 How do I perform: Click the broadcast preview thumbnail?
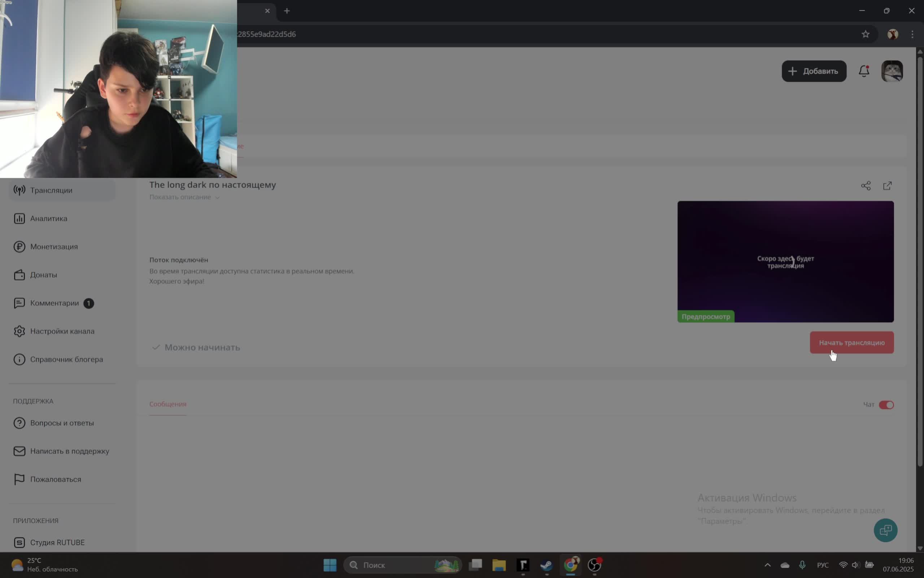point(785,262)
